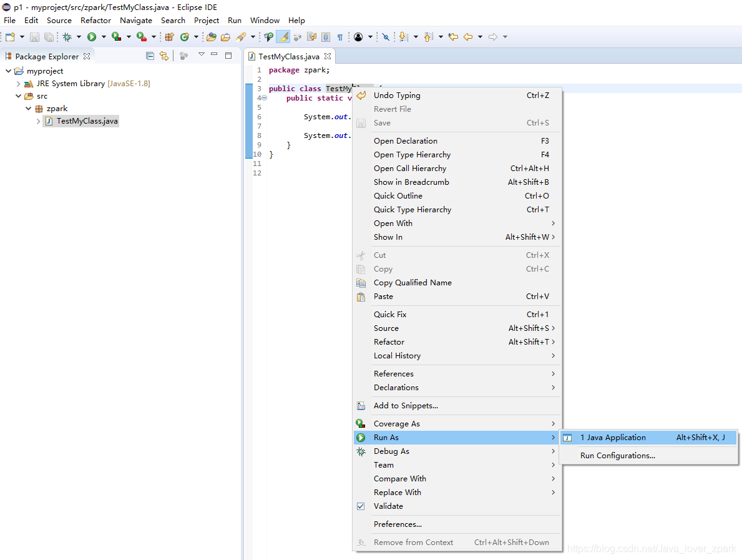Click the New Java Class icon
Screen dimensions: 742x560
point(185,37)
